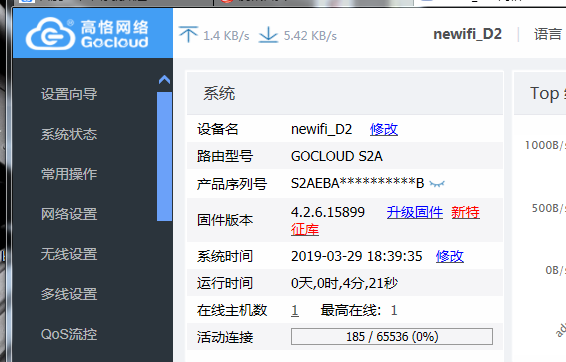Reveal serial number with eye icon
This screenshot has width=566, height=362.
pyautogui.click(x=437, y=184)
